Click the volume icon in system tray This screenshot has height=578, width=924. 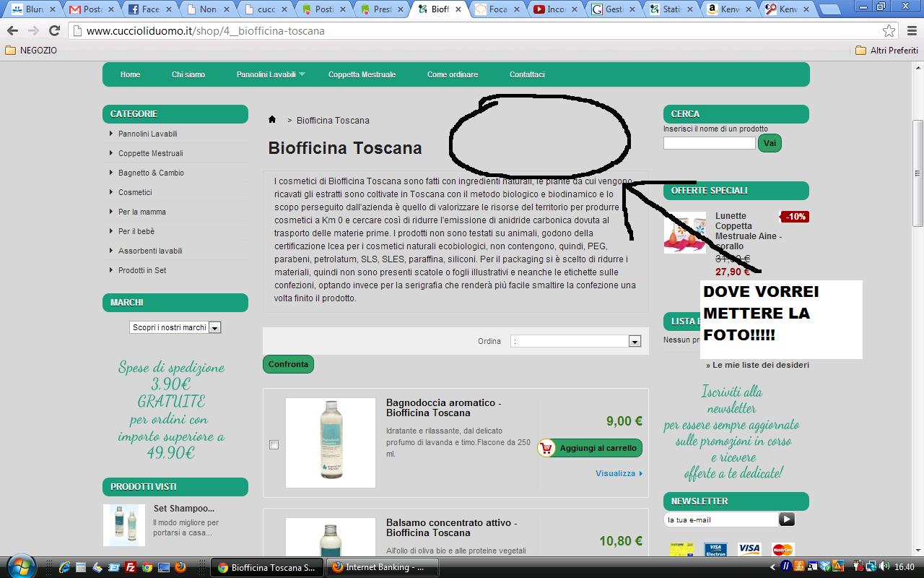883,567
